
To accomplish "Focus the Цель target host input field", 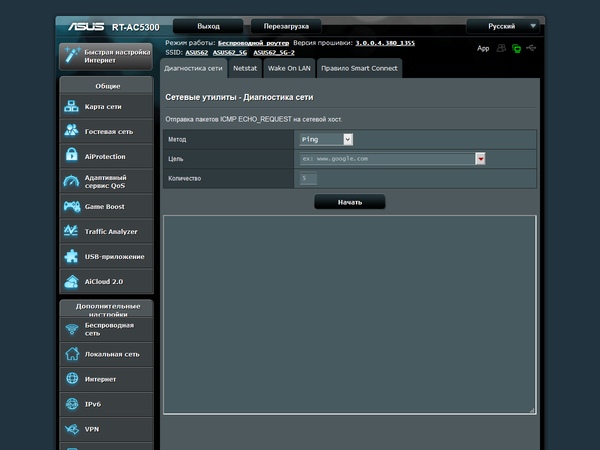I will click(x=387, y=158).
